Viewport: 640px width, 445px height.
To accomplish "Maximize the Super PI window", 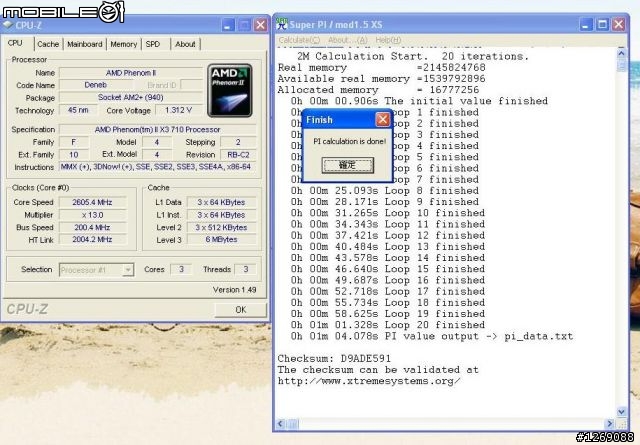I will point(602,24).
